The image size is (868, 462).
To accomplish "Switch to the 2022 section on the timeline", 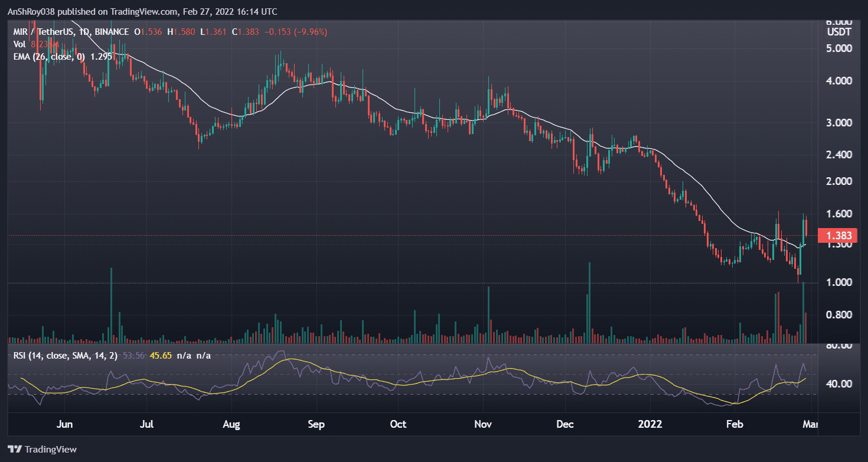I will pyautogui.click(x=650, y=424).
